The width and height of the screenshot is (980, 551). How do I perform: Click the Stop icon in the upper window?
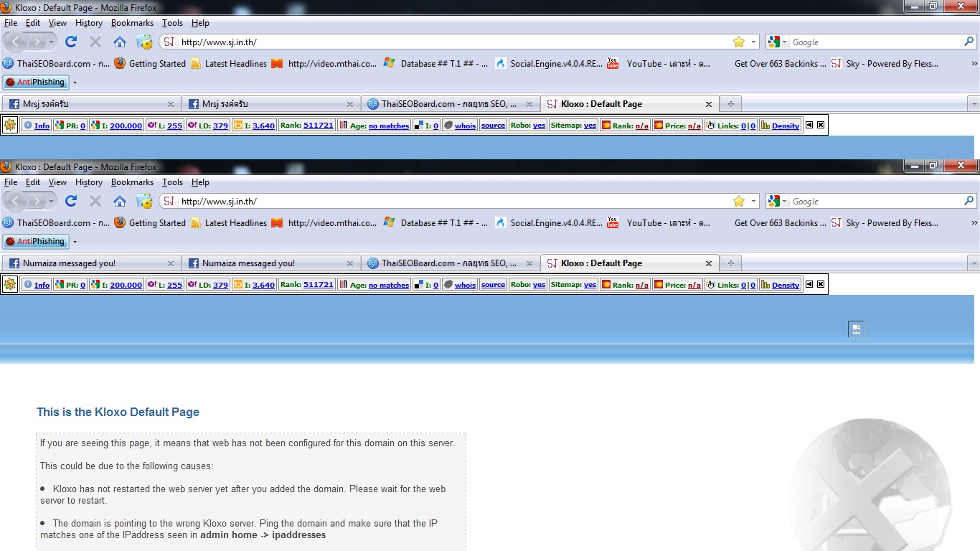click(x=95, y=42)
